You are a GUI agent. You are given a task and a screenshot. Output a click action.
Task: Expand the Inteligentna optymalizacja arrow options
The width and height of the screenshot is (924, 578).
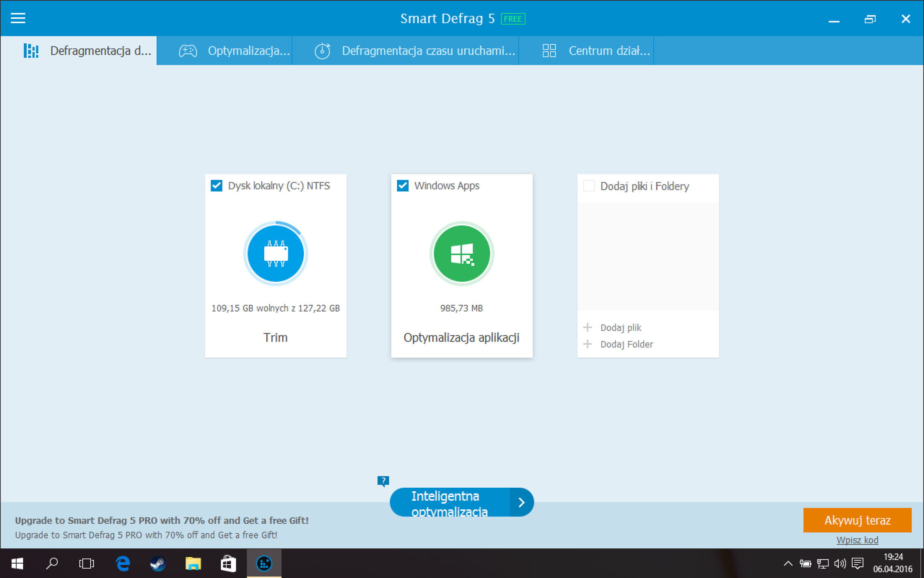(521, 502)
